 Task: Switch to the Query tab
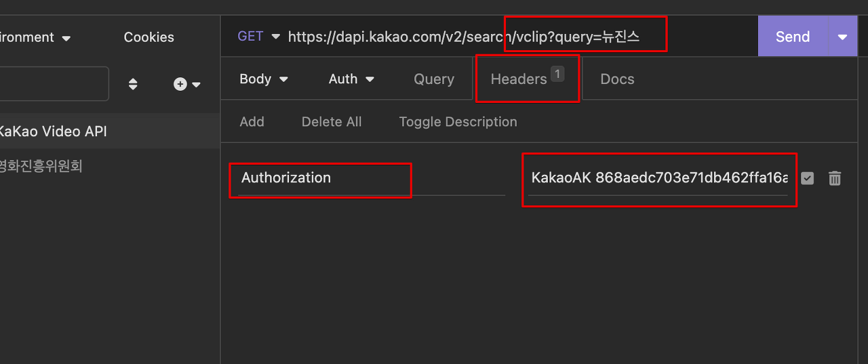(434, 79)
